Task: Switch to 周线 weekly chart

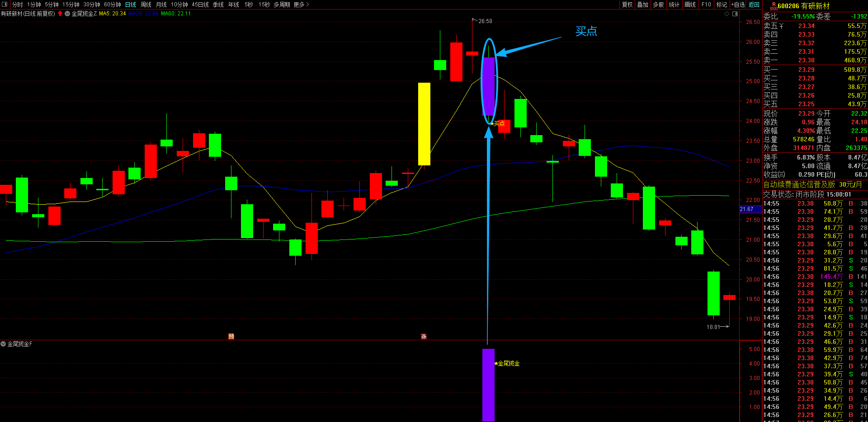Action: click(x=146, y=5)
